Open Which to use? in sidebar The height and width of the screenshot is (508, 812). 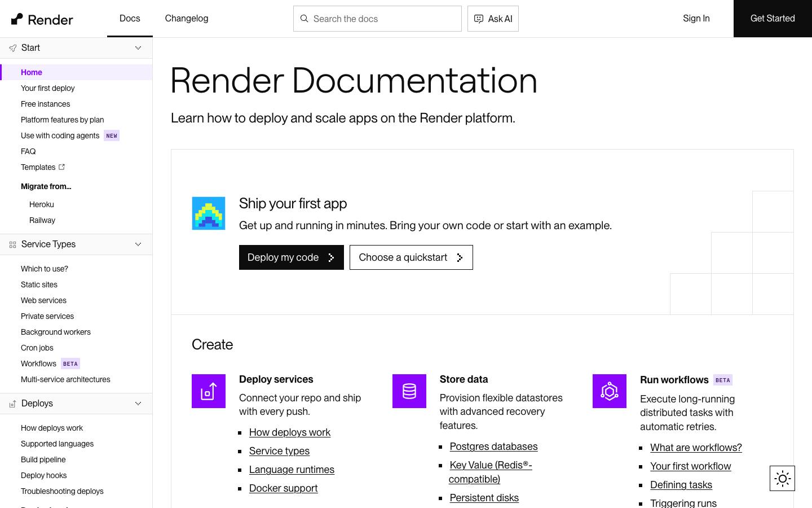[x=45, y=269]
